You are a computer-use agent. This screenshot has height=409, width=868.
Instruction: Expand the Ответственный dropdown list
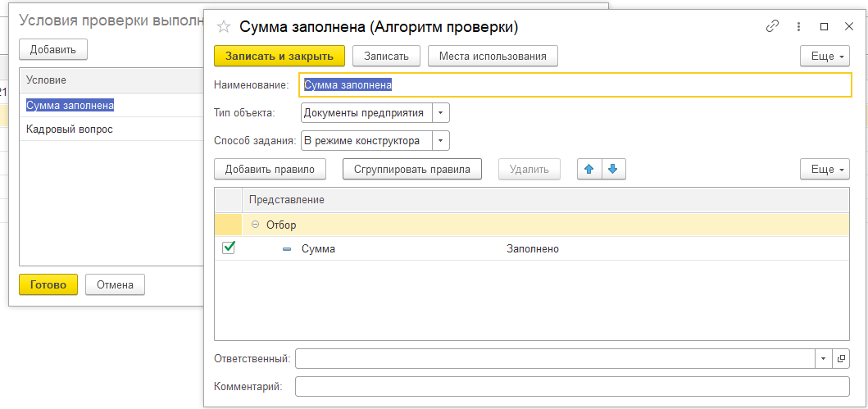pyautogui.click(x=823, y=359)
